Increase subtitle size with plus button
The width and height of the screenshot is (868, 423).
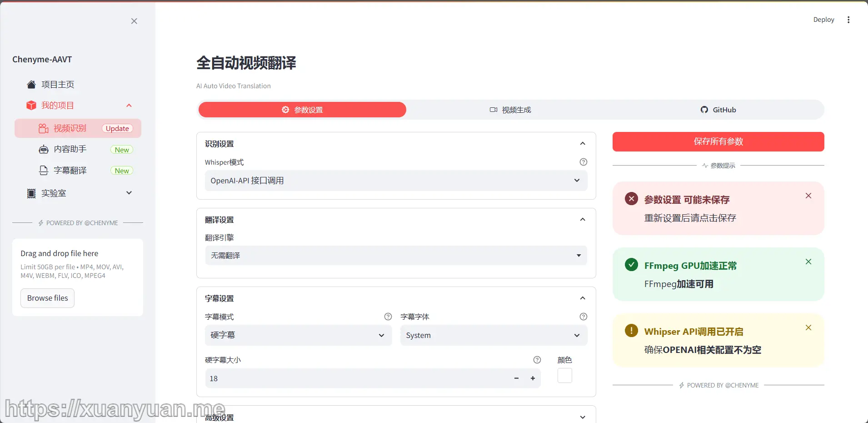coord(533,378)
